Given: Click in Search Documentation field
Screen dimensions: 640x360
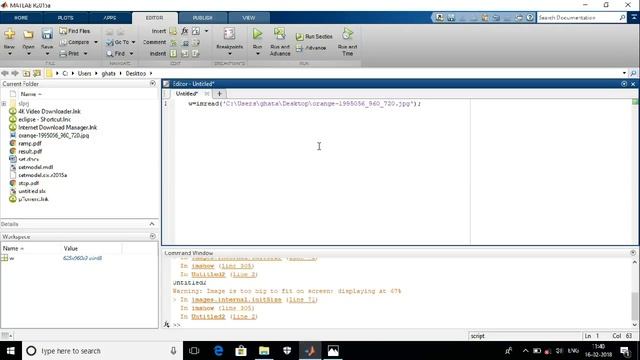Looking at the screenshot, I should (577, 18).
